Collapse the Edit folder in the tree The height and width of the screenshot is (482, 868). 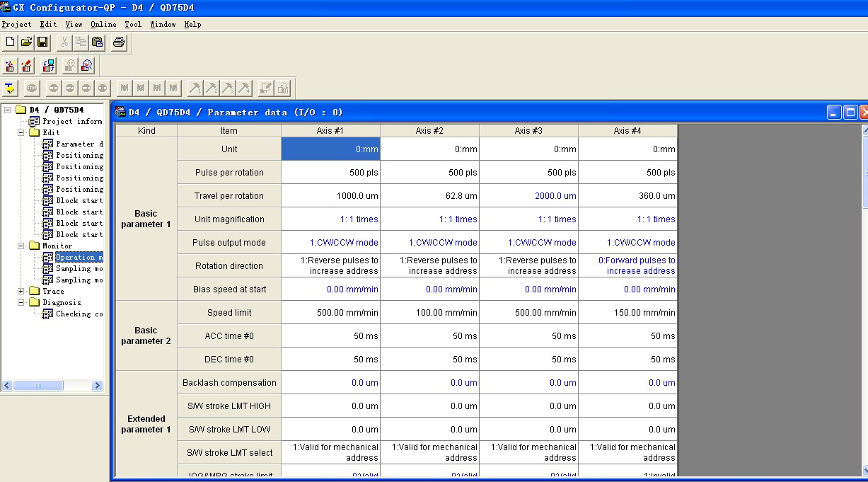(x=21, y=132)
